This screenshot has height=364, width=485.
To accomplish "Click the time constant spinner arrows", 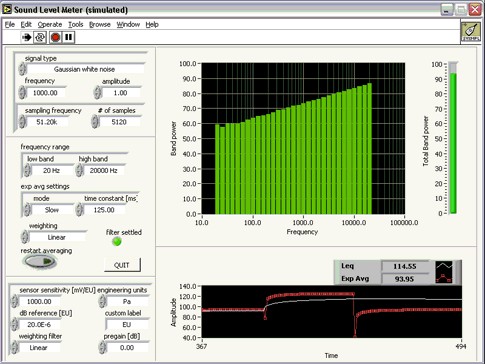I will click(x=79, y=210).
